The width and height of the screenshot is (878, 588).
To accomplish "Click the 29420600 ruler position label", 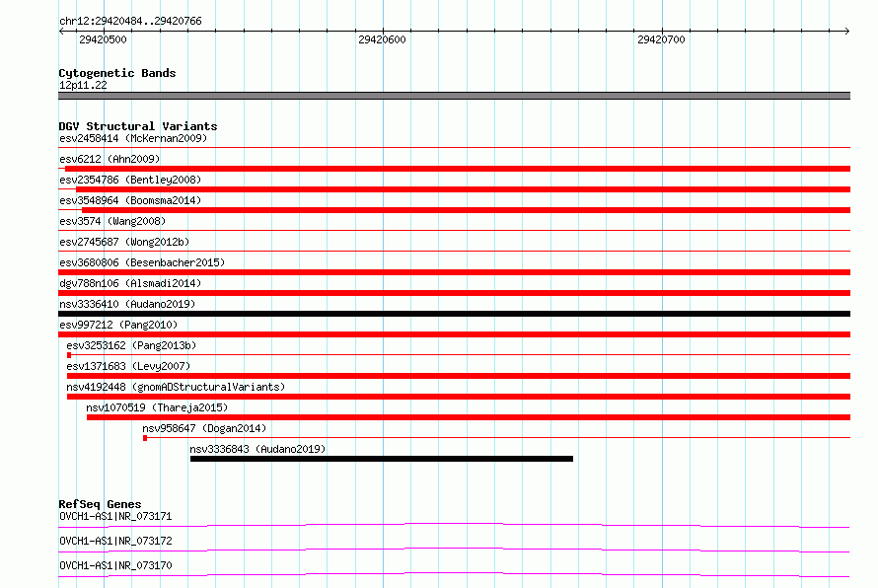I will [x=382, y=39].
